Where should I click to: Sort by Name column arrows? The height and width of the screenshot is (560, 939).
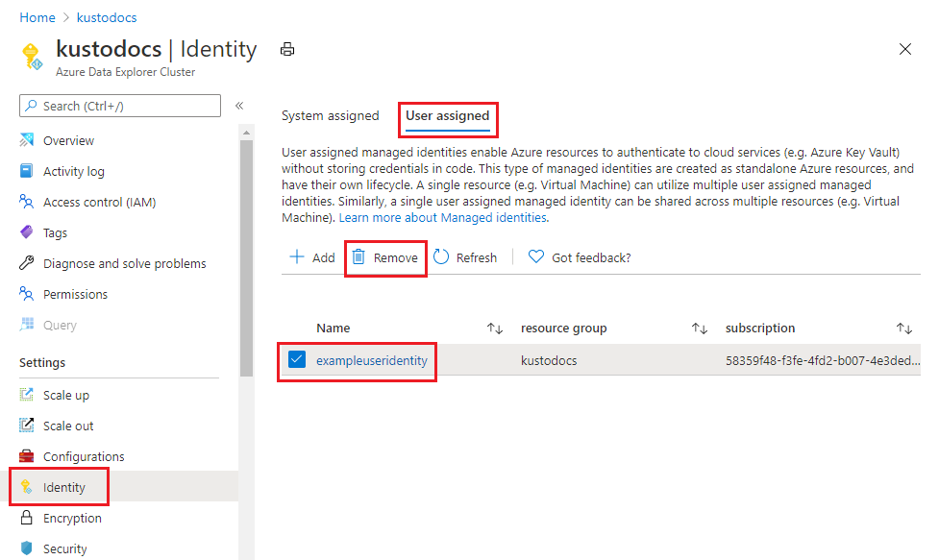(495, 328)
